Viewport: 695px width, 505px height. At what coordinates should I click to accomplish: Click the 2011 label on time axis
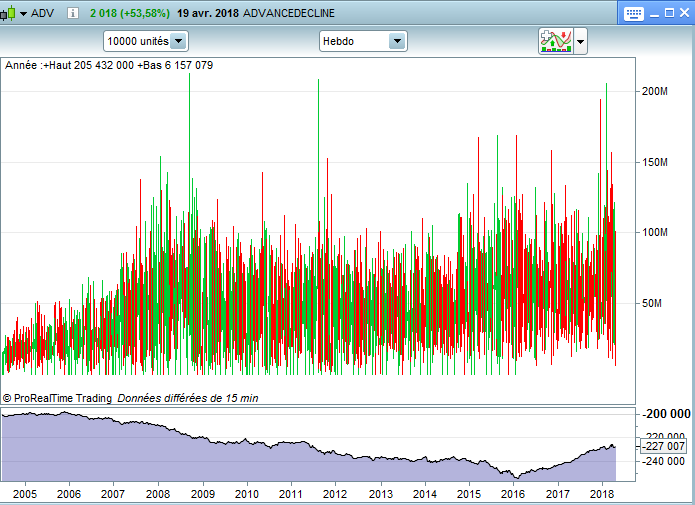tap(291, 494)
